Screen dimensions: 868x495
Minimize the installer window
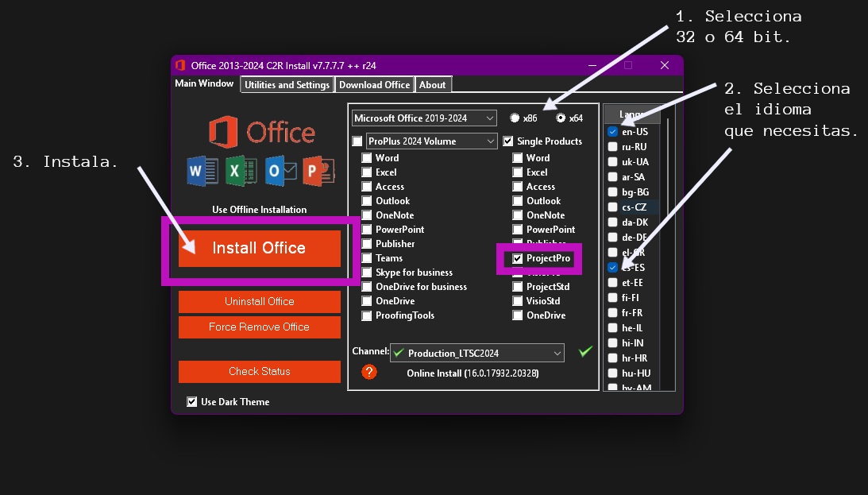coord(592,65)
